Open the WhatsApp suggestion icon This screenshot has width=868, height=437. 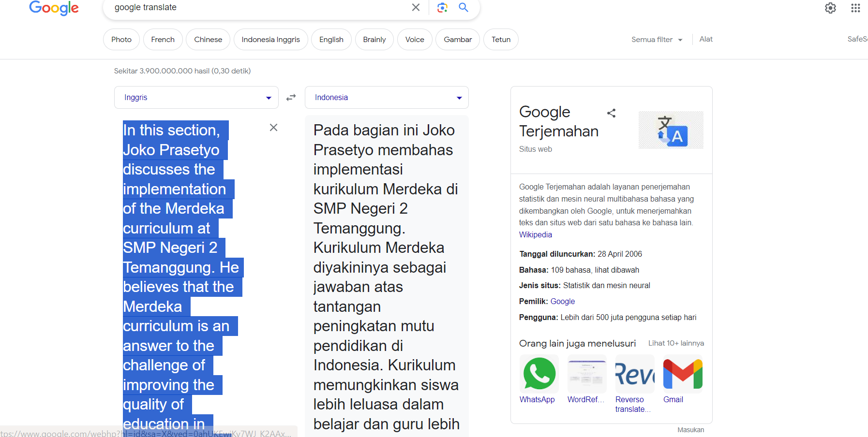(x=539, y=374)
